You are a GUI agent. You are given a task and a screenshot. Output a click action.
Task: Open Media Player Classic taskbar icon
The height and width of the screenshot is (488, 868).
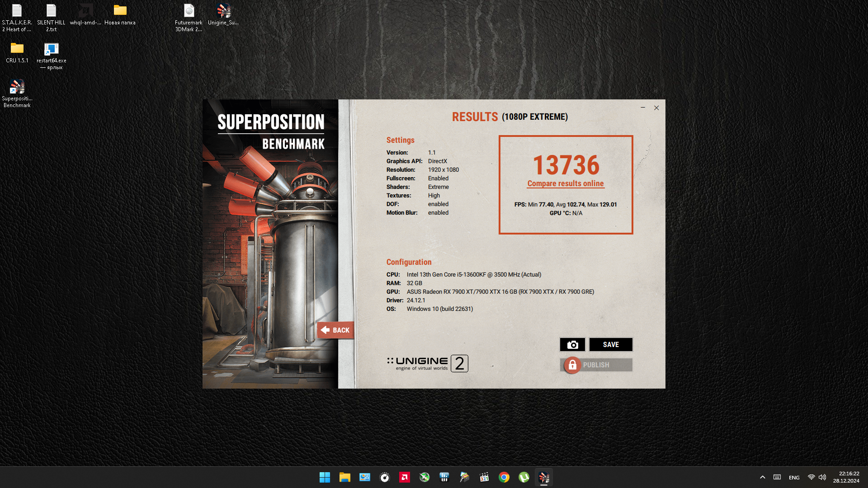[x=484, y=477]
